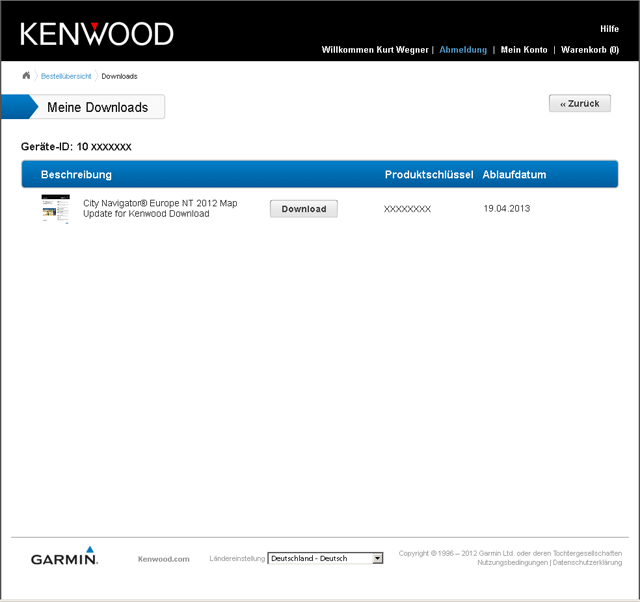
Task: Open the Hilfe link
Action: point(609,29)
